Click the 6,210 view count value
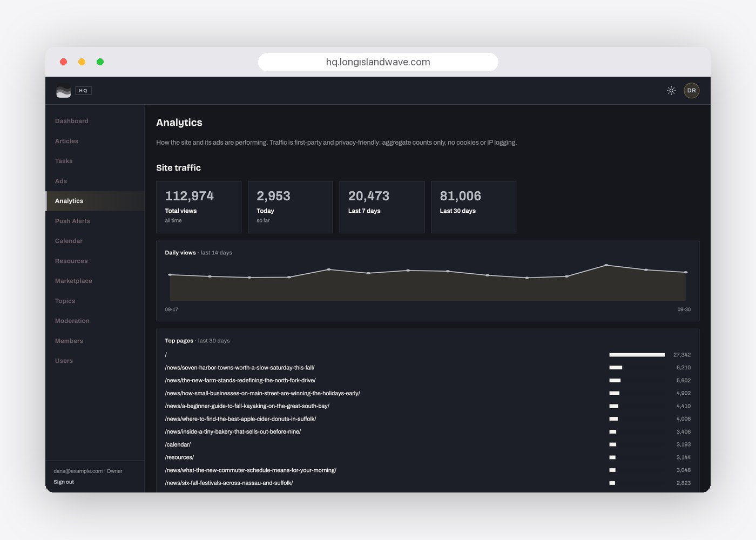This screenshot has height=540, width=756. click(684, 368)
